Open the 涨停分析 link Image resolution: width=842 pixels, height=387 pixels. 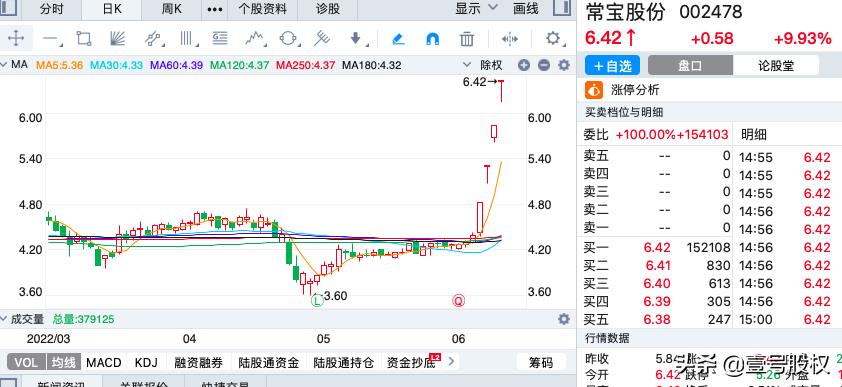click(x=635, y=90)
